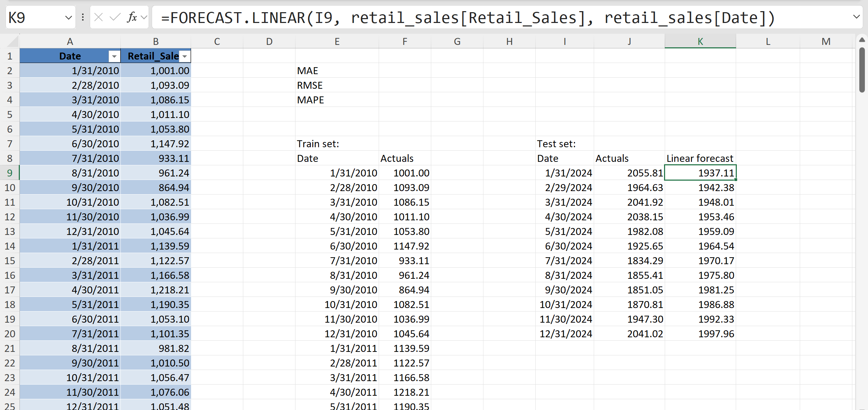Open the Name Box dropdown arrow
Image resolution: width=868 pixels, height=410 pixels.
click(68, 17)
